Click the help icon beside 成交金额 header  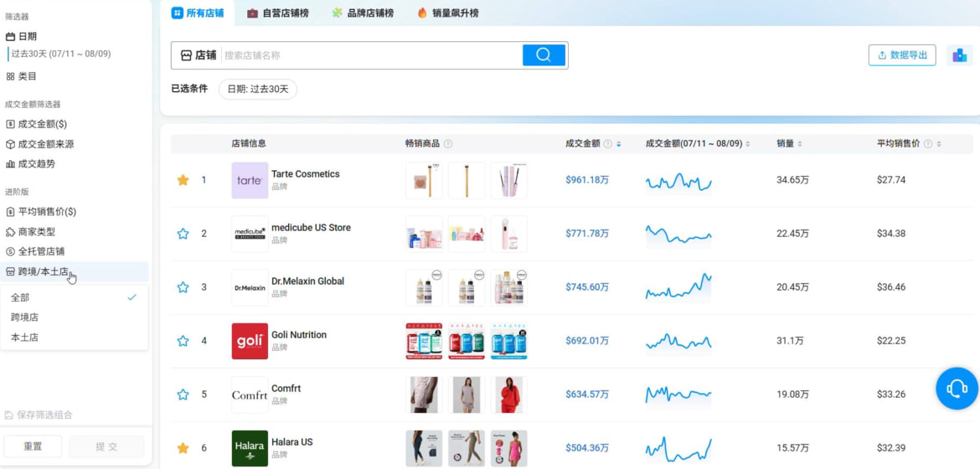coord(607,144)
